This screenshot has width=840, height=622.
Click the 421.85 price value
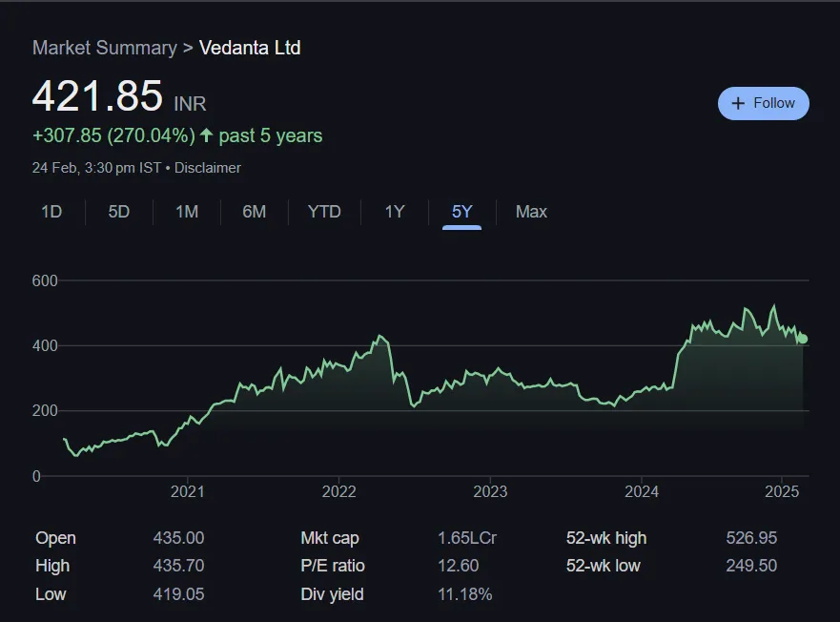[x=97, y=96]
